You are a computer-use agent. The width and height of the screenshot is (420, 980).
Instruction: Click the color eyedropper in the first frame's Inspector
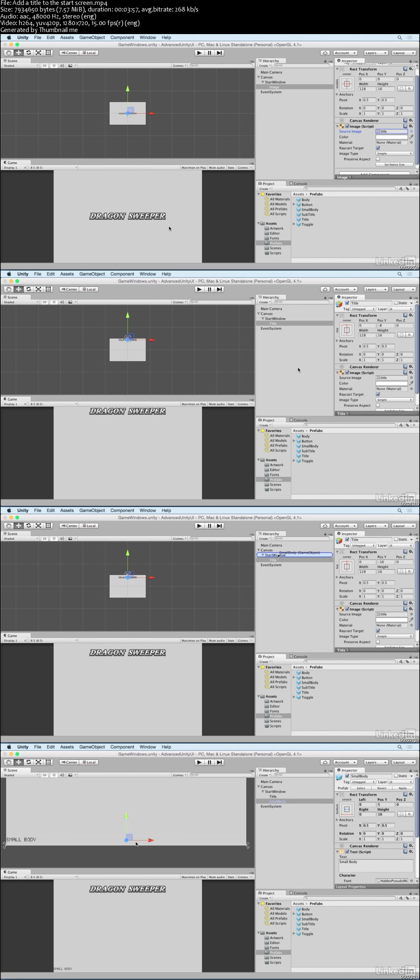tap(411, 137)
